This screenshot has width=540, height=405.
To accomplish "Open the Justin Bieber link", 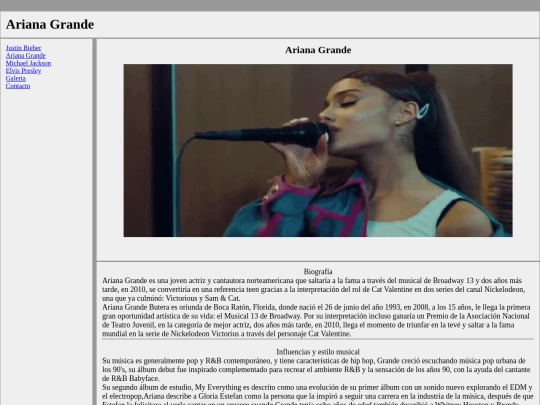I will (23, 48).
